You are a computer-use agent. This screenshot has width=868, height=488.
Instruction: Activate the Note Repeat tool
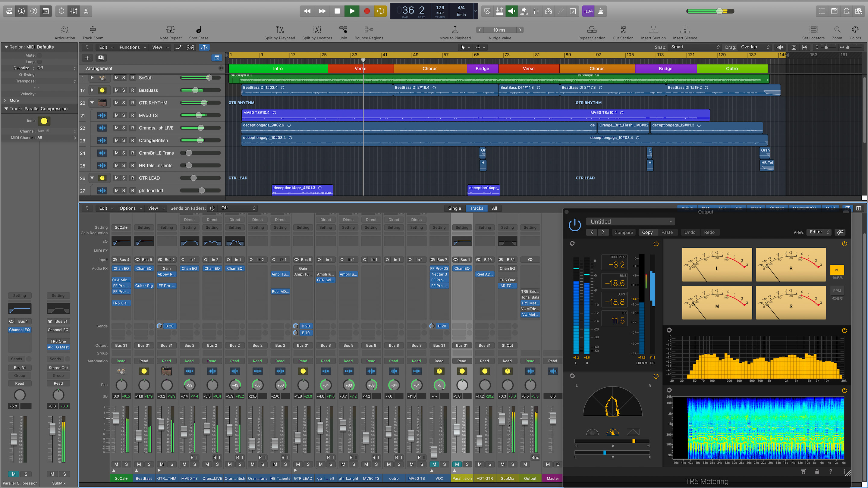171,33
